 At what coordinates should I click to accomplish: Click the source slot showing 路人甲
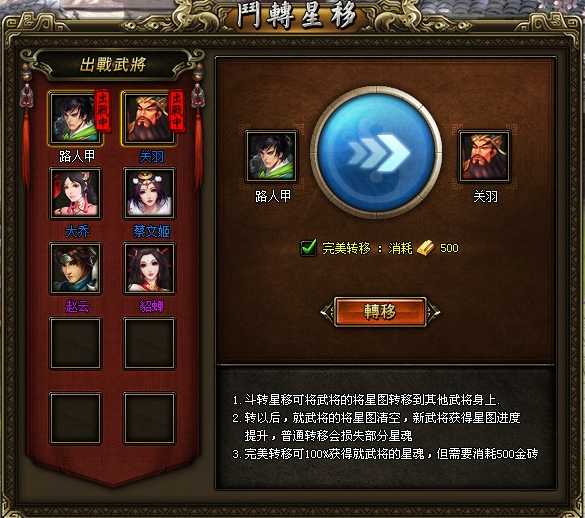271,156
